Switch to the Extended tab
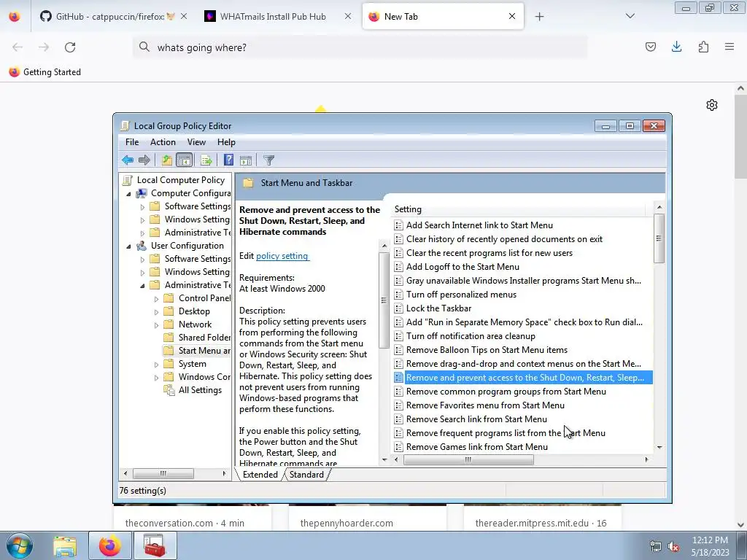Image resolution: width=747 pixels, height=560 pixels. point(260,474)
